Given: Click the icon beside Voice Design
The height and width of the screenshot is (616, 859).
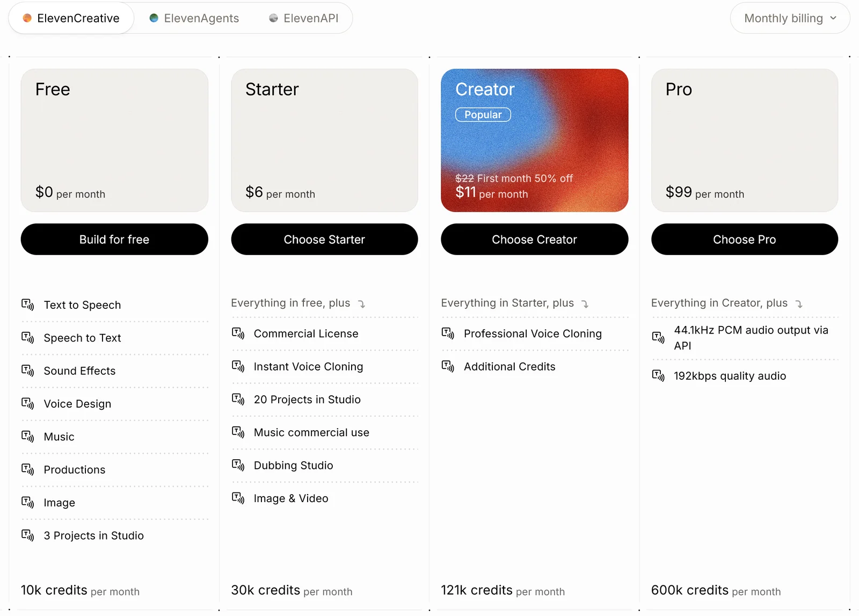Looking at the screenshot, I should 28,403.
